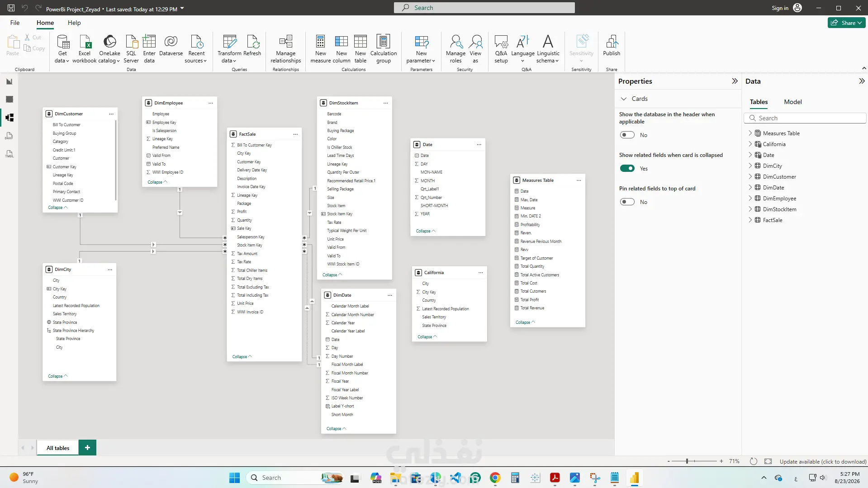This screenshot has height=488, width=868.
Task: Open Chrome from taskbar
Action: [x=495, y=478]
